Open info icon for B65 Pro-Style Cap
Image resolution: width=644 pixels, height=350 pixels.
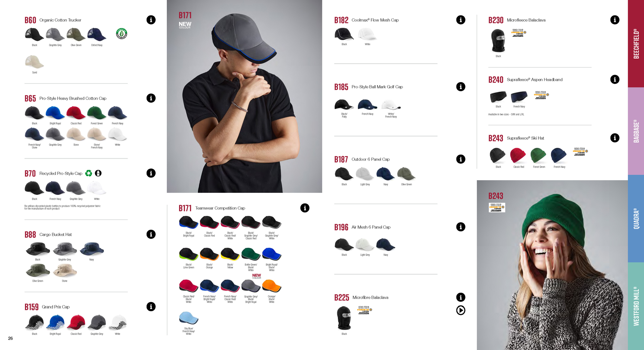[151, 98]
